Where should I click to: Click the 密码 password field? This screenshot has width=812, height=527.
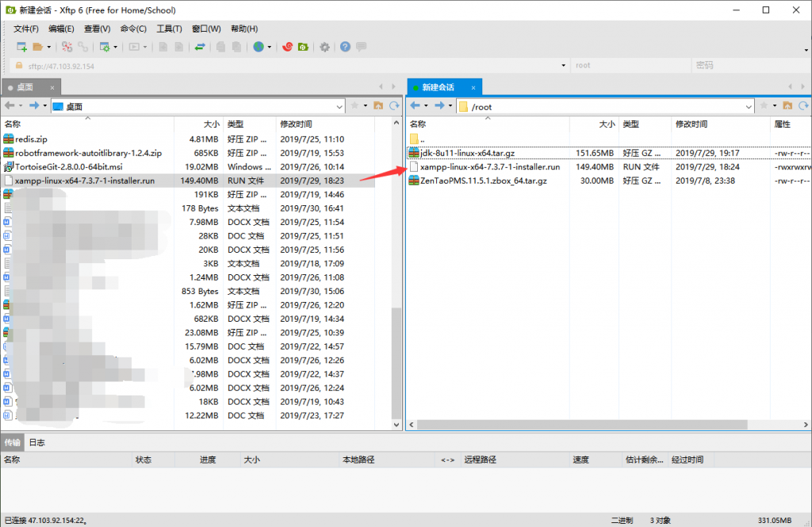pyautogui.click(x=751, y=65)
